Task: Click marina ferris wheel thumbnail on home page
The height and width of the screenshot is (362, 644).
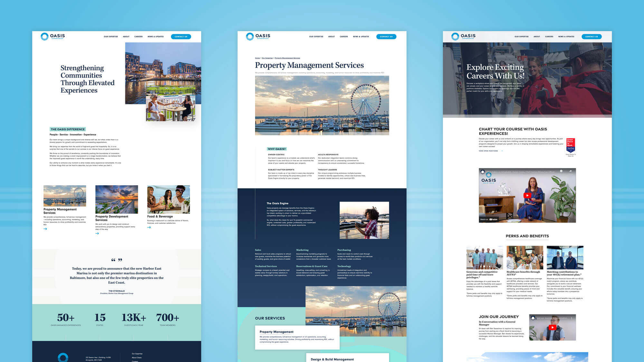Action: [x=65, y=196]
